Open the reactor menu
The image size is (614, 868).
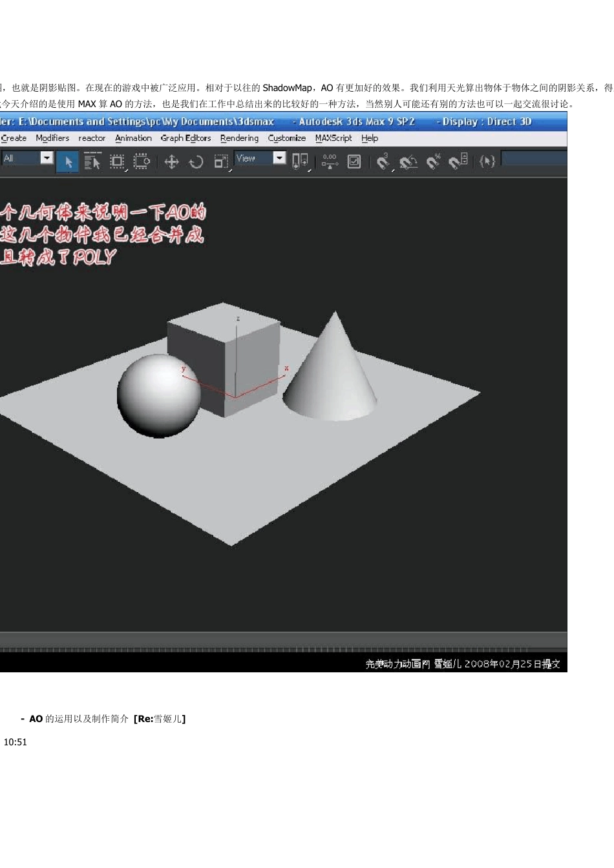click(92, 138)
